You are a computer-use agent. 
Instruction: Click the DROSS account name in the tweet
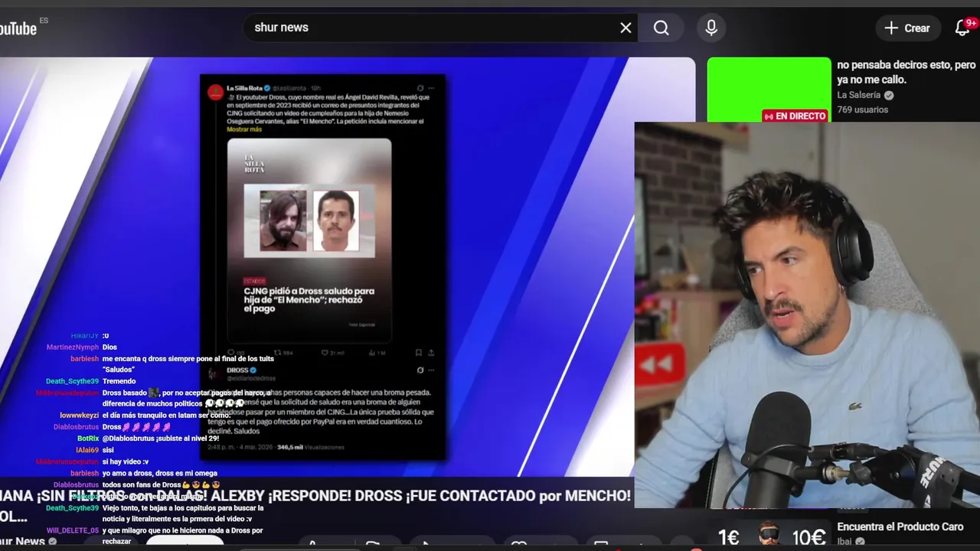[x=237, y=370]
